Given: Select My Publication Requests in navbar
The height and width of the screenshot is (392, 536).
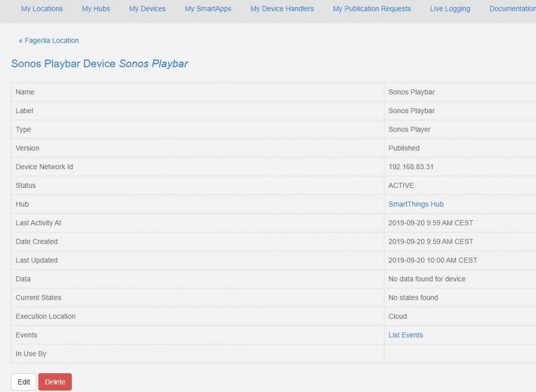Looking at the screenshot, I should point(371,9).
